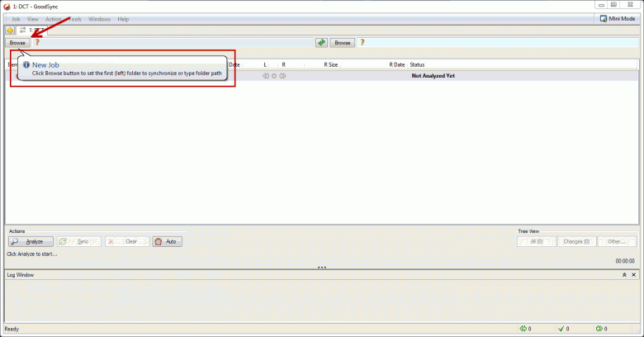Click the orange question mark beside right Browse
Image resolution: width=644 pixels, height=337 pixels.
362,42
